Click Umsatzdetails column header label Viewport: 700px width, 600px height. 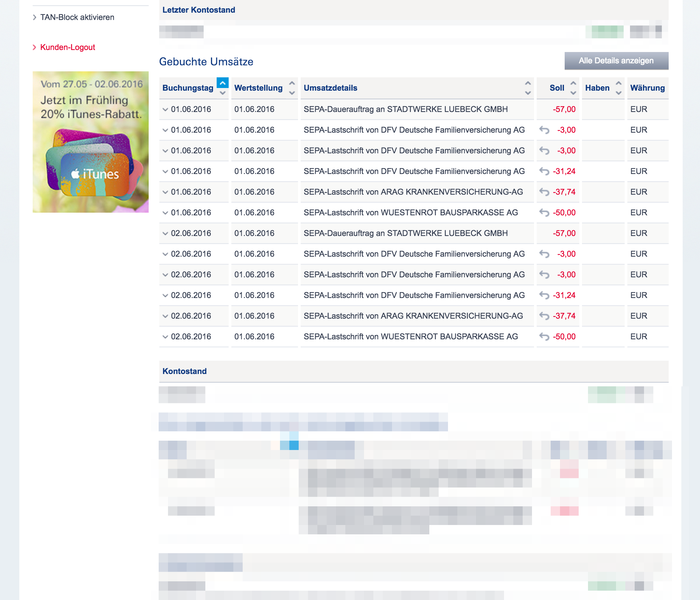point(330,88)
